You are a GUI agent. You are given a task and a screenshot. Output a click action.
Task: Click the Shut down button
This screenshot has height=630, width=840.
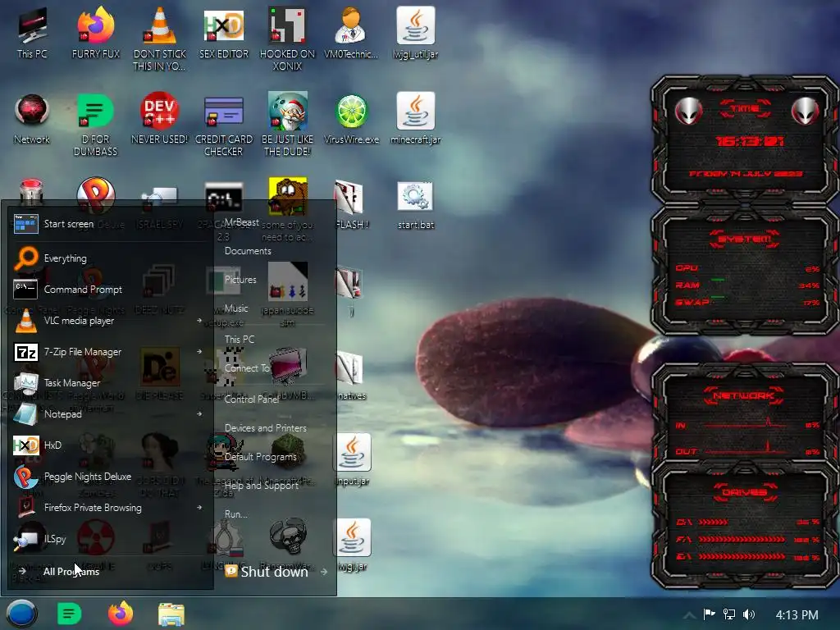click(267, 572)
